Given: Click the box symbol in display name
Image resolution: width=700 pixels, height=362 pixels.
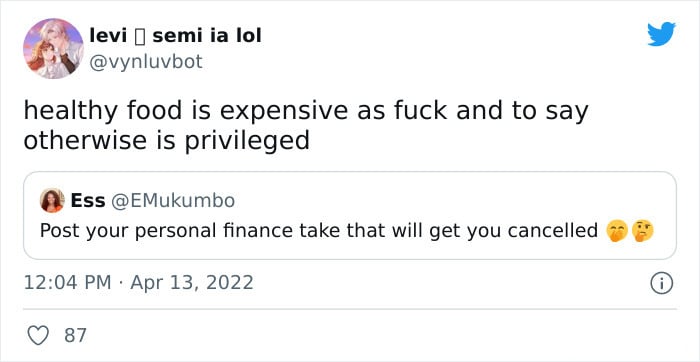Looking at the screenshot, I should [x=139, y=37].
